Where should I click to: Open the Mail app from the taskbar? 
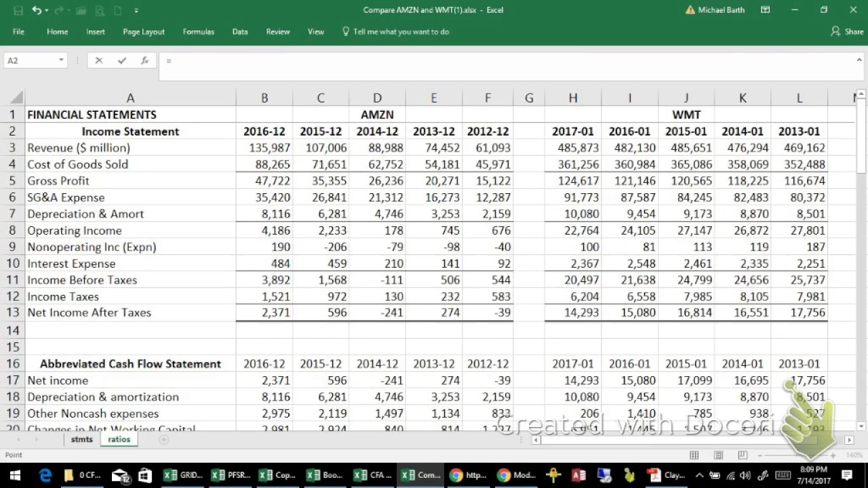click(120, 475)
